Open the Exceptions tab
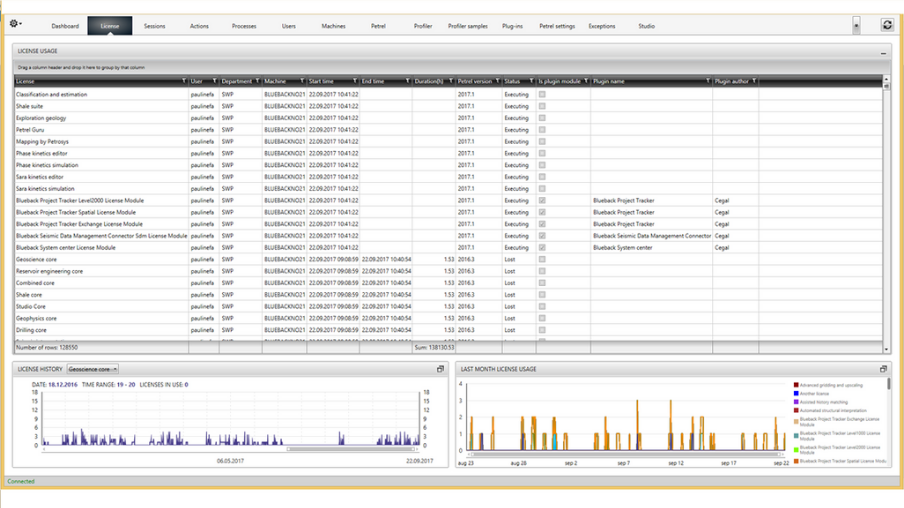This screenshot has width=904, height=508. coord(602,26)
